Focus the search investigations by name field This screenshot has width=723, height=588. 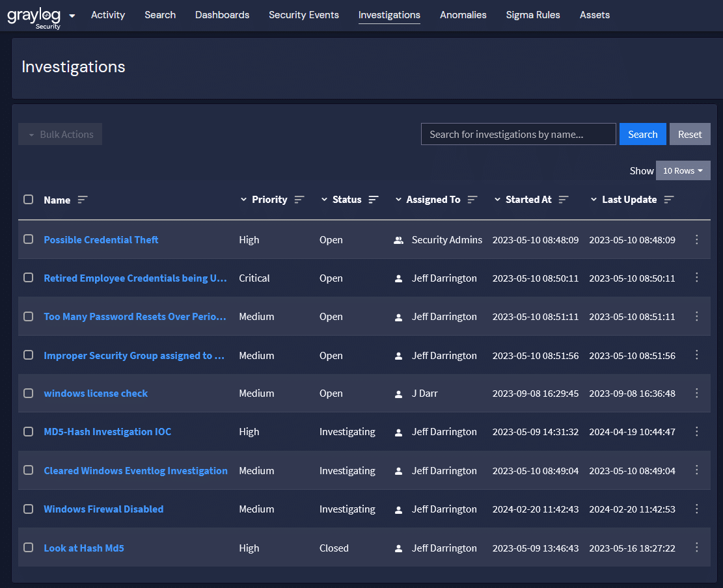tap(518, 135)
